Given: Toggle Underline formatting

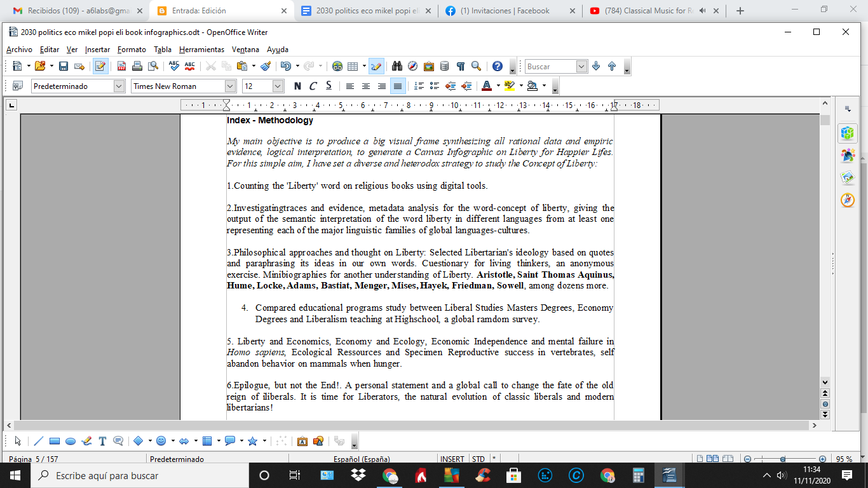Looking at the screenshot, I should [x=329, y=86].
